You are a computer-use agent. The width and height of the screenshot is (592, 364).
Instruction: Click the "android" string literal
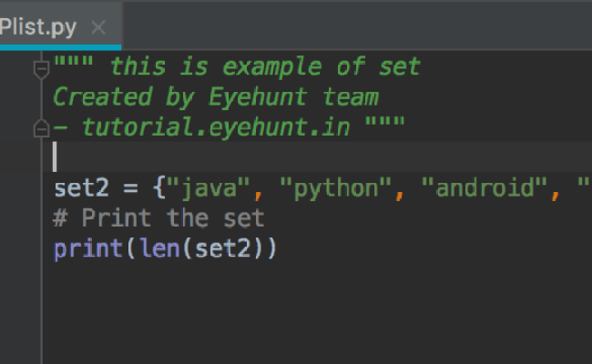click(484, 187)
